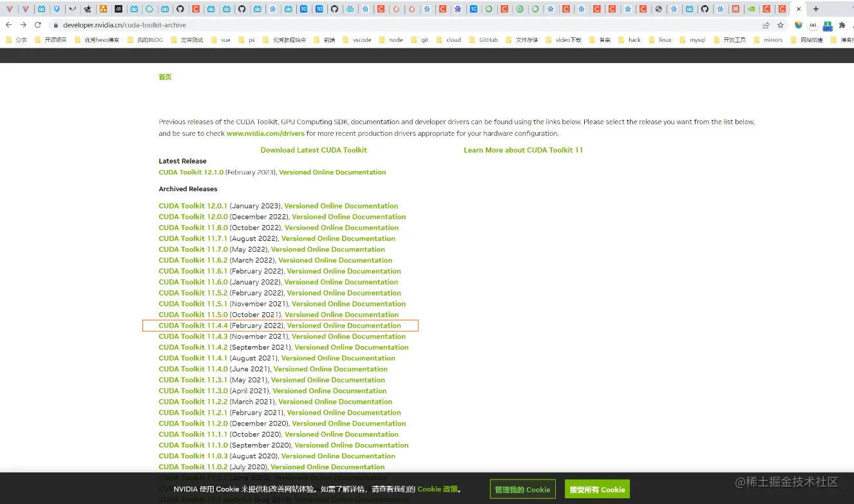Image resolution: width=854 pixels, height=504 pixels.
Task: Open the mirrors bookmark folder
Action: tap(768, 40)
